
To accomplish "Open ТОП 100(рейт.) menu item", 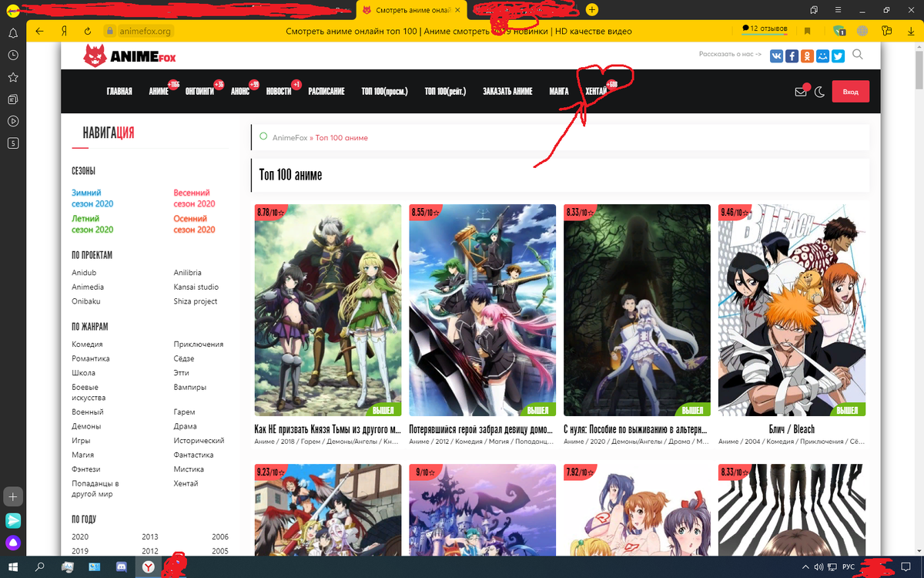I will (445, 91).
